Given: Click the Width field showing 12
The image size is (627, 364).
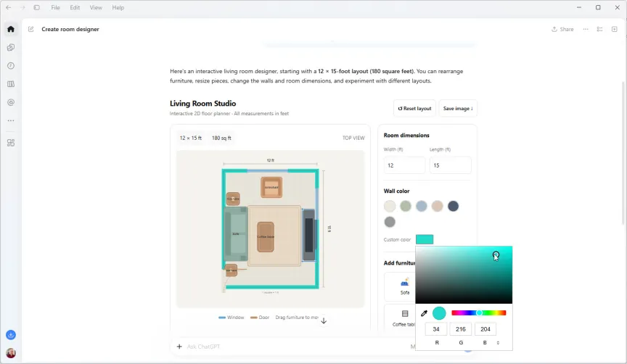Looking at the screenshot, I should (404, 165).
